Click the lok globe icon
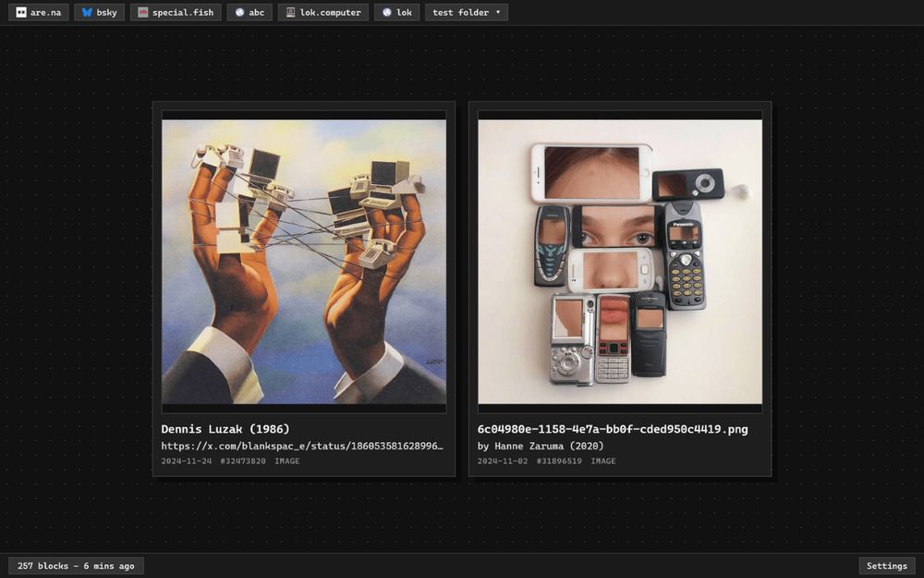The image size is (924, 578). coord(386,12)
